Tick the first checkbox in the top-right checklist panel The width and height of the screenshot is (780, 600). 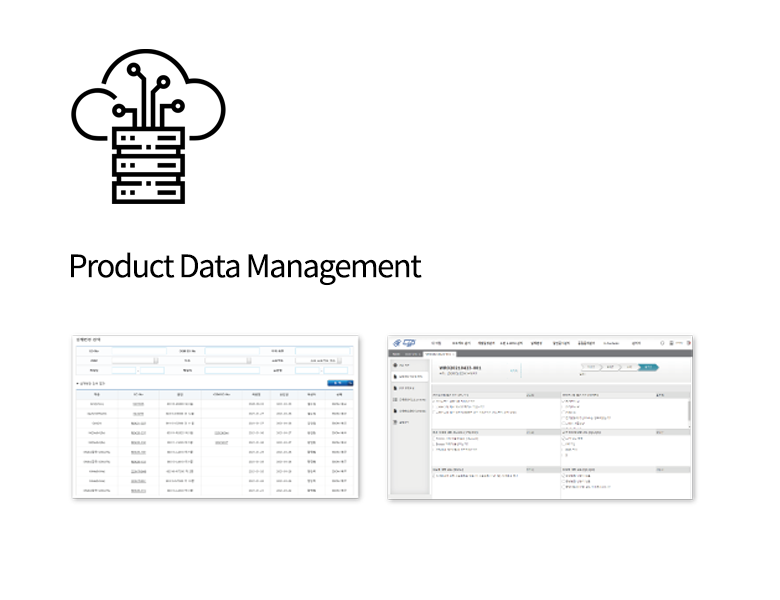click(x=563, y=400)
